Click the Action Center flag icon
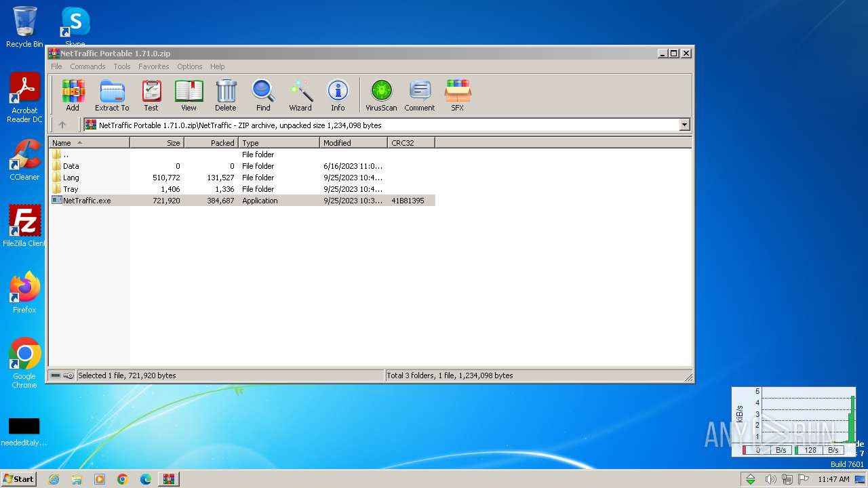The image size is (868, 488). coord(804,479)
